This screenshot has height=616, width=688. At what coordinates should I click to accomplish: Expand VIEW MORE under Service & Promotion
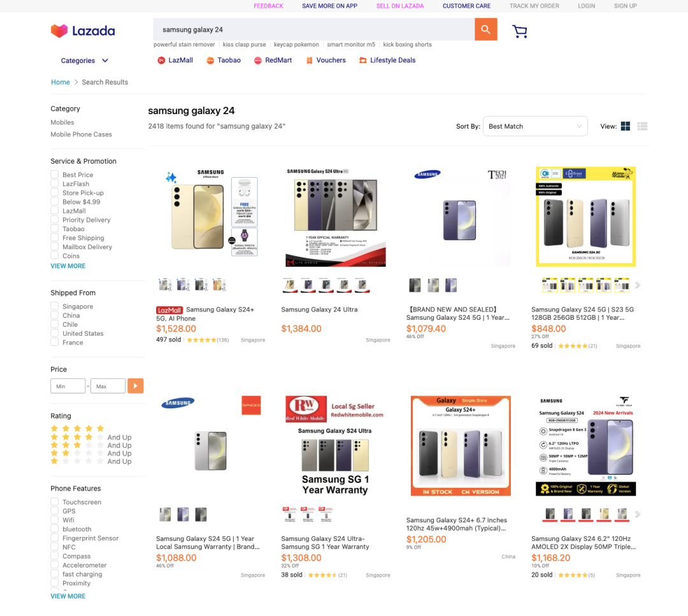[x=68, y=266]
